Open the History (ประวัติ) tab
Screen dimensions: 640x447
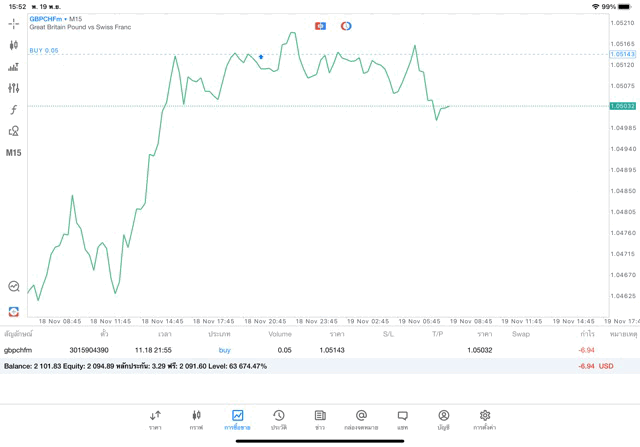pos(279,419)
